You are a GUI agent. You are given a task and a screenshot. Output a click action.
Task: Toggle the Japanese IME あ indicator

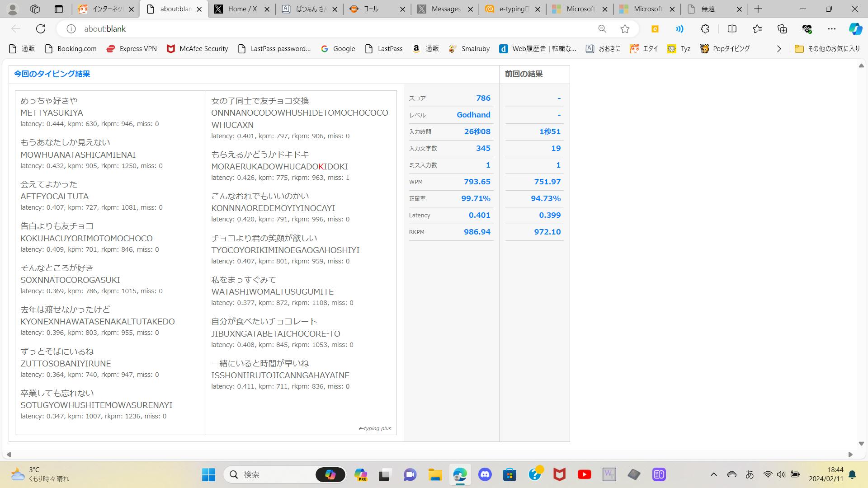[750, 474]
